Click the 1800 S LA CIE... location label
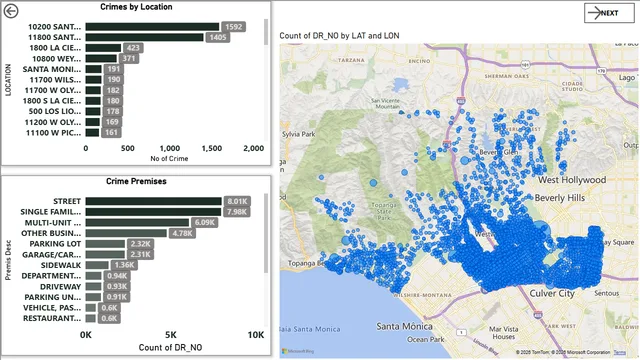640x360 pixels. [x=52, y=101]
